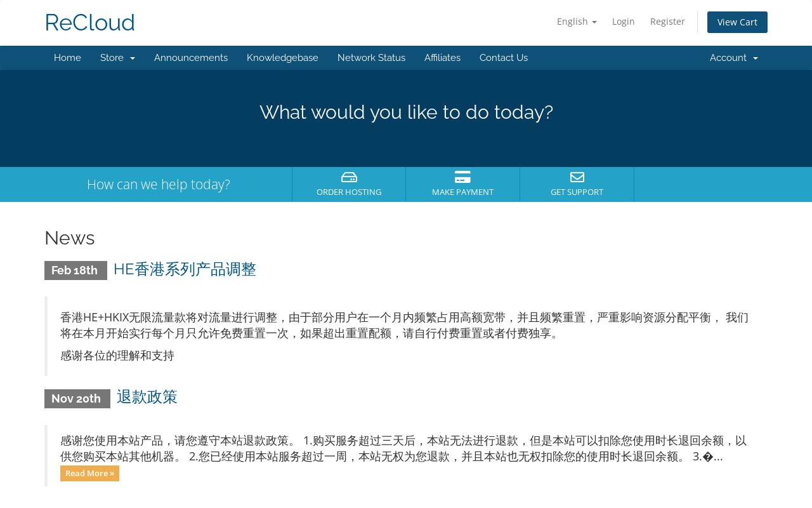Viewport: 812px width, 508px height.
Task: Click the News heading
Action: (x=70, y=238)
